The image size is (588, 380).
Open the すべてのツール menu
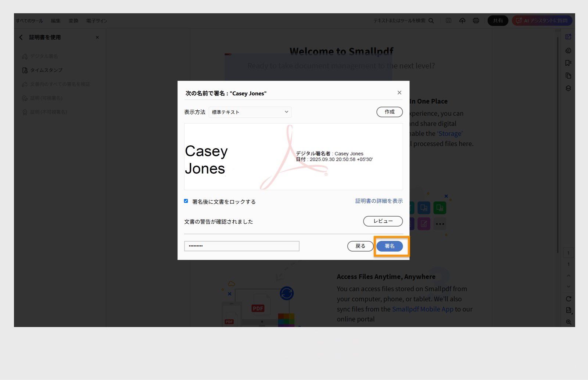pyautogui.click(x=29, y=21)
